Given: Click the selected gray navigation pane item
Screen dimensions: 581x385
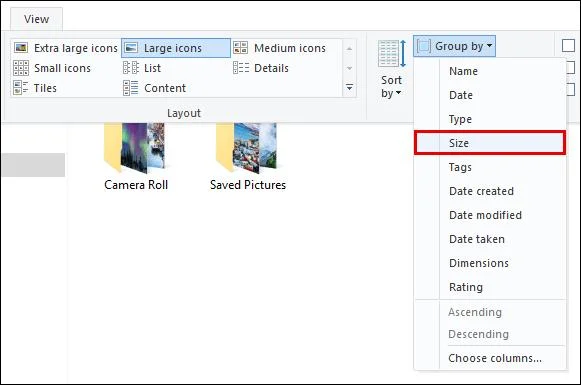Looking at the screenshot, I should [33, 165].
